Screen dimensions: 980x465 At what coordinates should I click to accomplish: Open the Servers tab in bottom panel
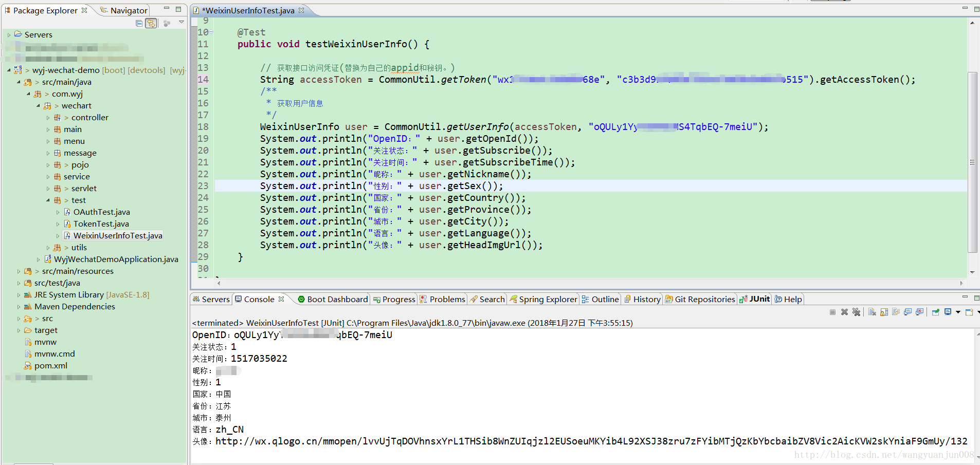211,299
